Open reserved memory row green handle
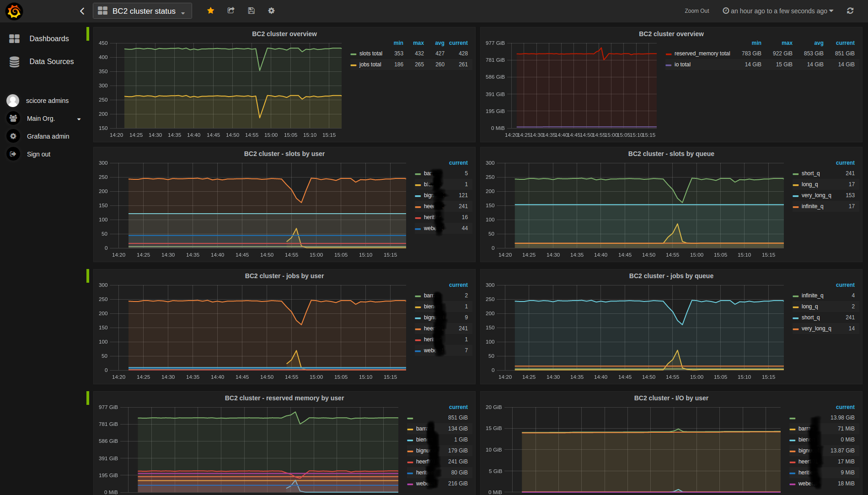The width and height of the screenshot is (868, 495). [x=88, y=398]
